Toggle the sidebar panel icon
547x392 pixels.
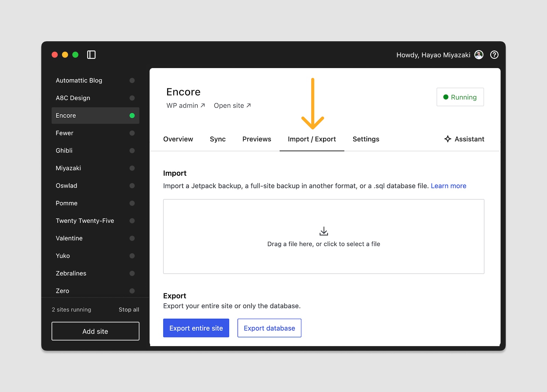coord(91,55)
